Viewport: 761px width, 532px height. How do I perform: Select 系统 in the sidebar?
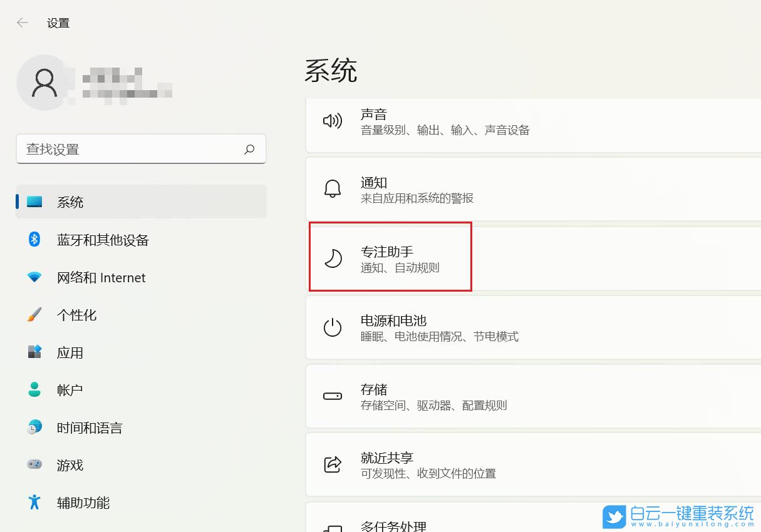[x=71, y=202]
